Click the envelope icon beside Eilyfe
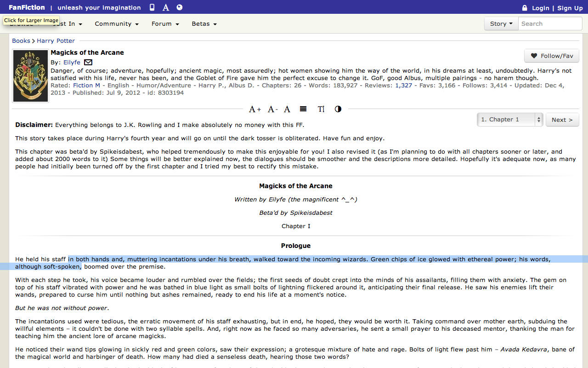The height and width of the screenshot is (368, 588). 88,62
